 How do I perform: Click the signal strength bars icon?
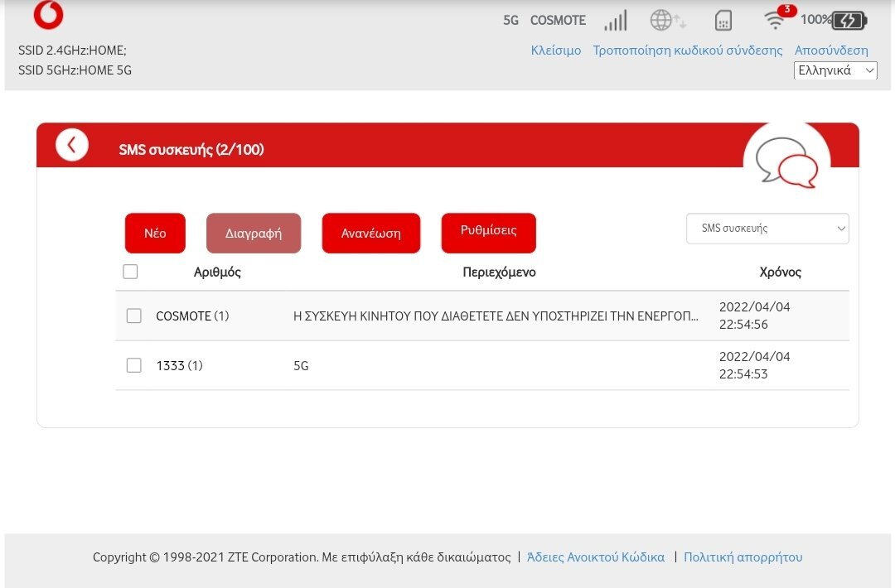[616, 21]
